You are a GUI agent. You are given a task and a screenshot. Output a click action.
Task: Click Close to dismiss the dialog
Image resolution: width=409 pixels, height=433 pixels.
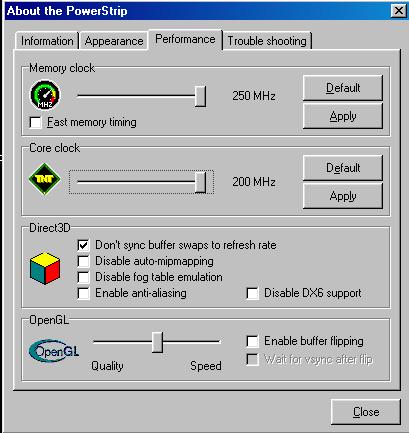366,412
